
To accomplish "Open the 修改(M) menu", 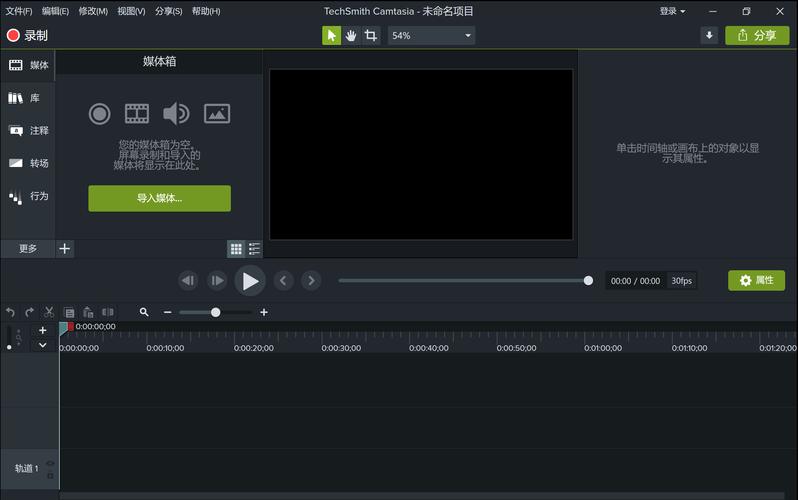I will (93, 11).
